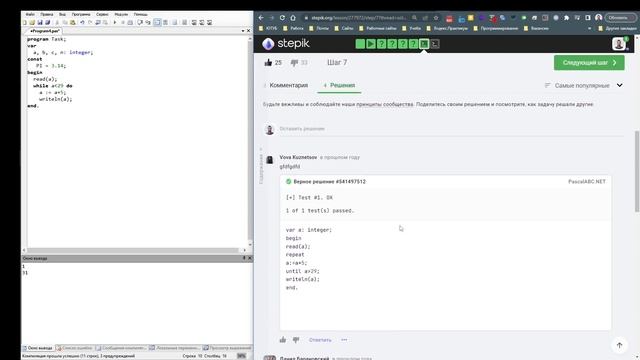Click the Save All icon in PascalABC toolbar
Viewport: 640px width, 360px height.
[47, 22]
